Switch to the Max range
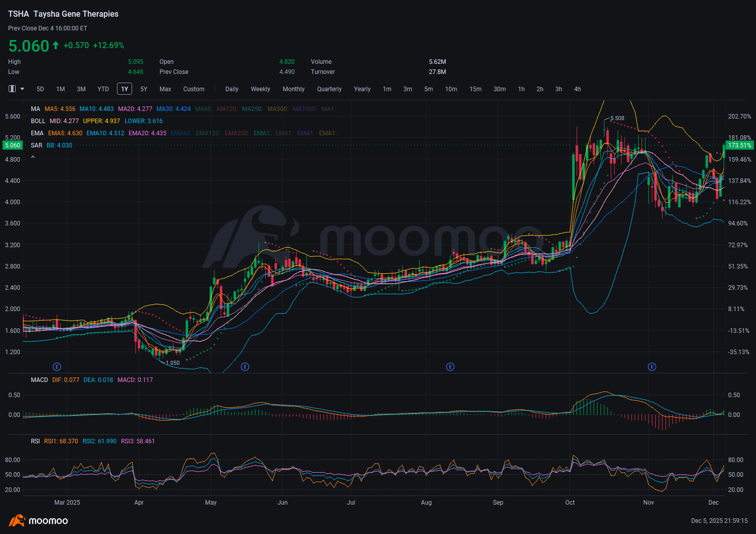The height and width of the screenshot is (534, 756). click(166, 89)
